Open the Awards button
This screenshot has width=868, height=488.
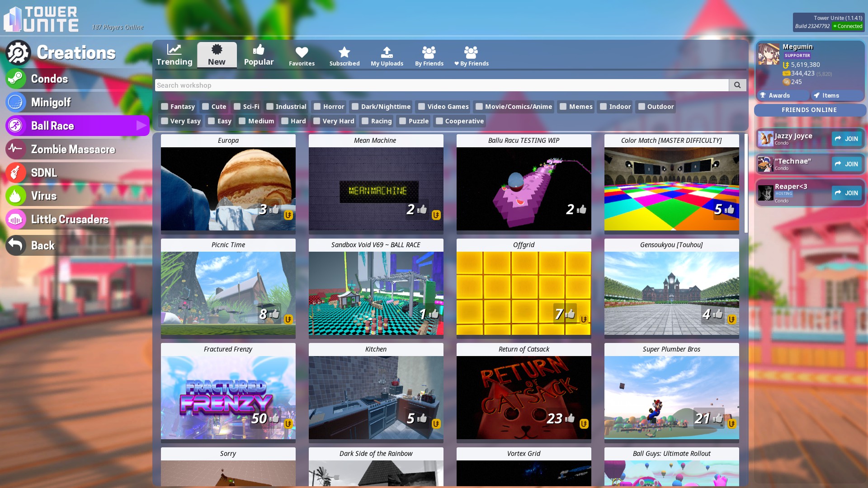click(x=783, y=95)
